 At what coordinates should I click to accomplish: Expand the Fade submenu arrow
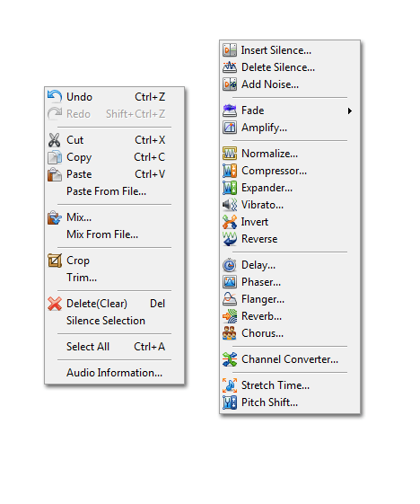coord(350,111)
